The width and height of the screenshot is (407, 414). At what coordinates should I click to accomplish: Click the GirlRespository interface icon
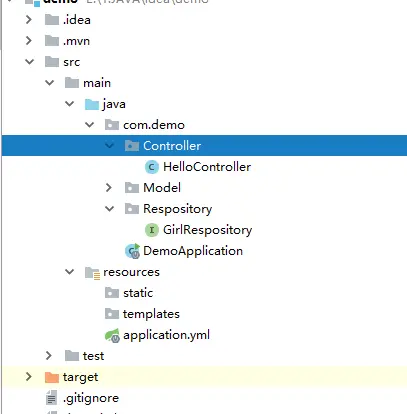(152, 230)
